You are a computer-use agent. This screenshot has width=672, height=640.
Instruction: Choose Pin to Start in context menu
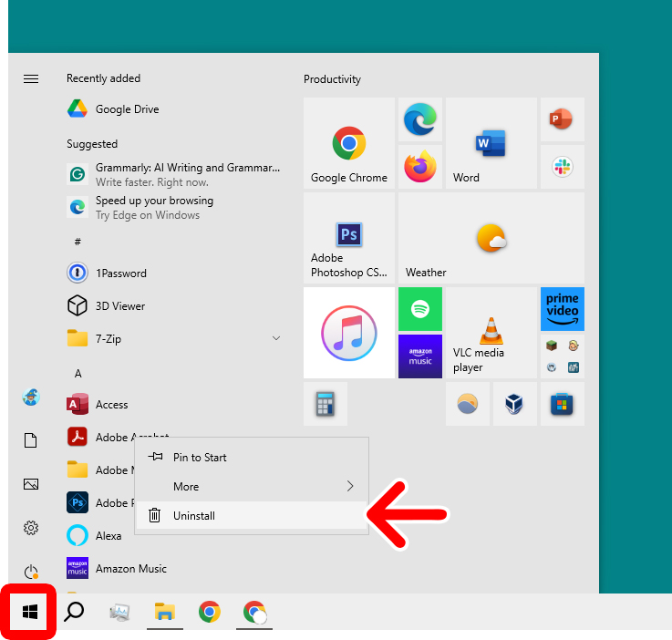252,457
